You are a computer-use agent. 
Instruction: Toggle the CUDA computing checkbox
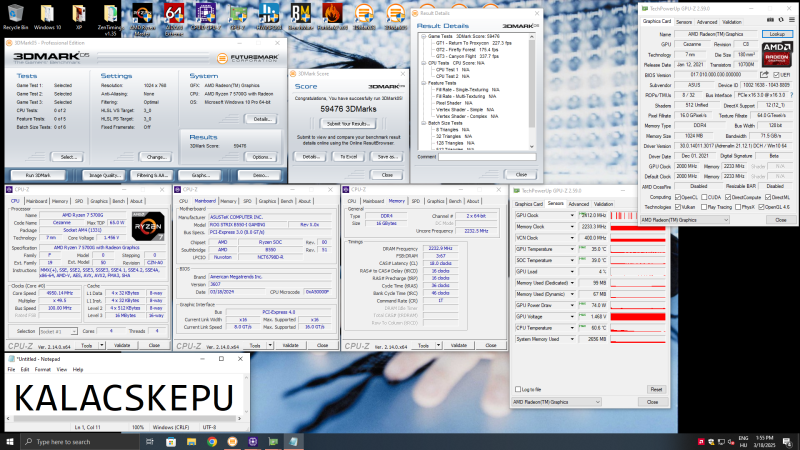pos(704,197)
